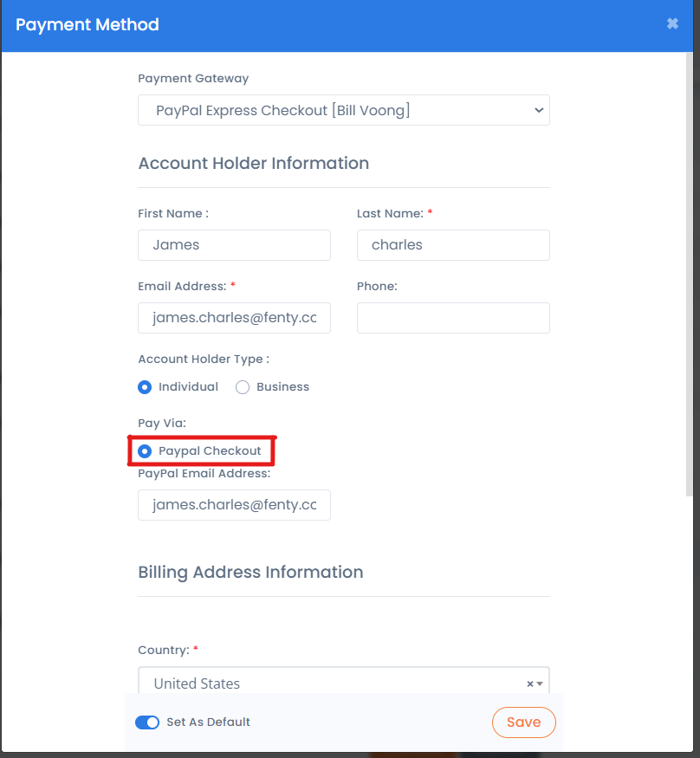This screenshot has height=758, width=700.
Task: Click the Payment Method title bar
Action: [87, 25]
